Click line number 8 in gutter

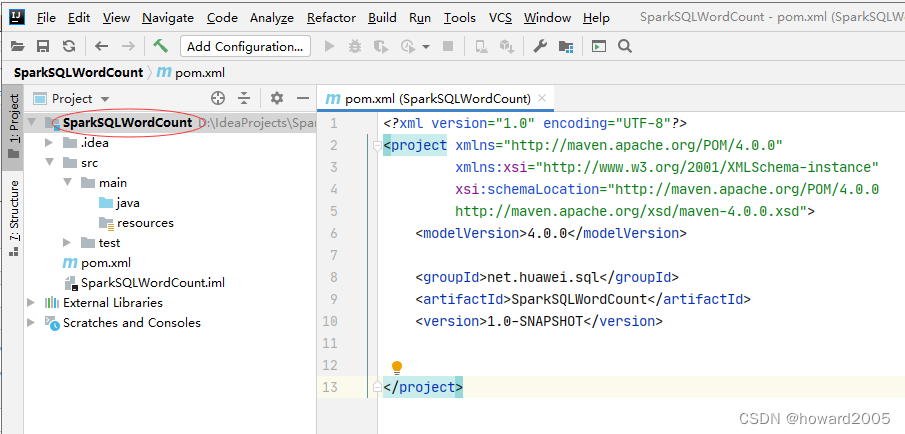point(334,277)
